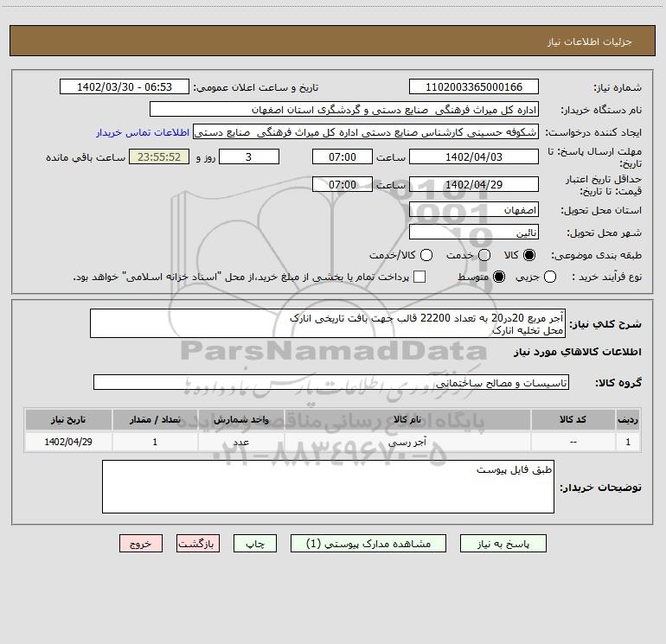Click table cell آجر رسی
Screen dimensions: 666x644
(x=407, y=442)
